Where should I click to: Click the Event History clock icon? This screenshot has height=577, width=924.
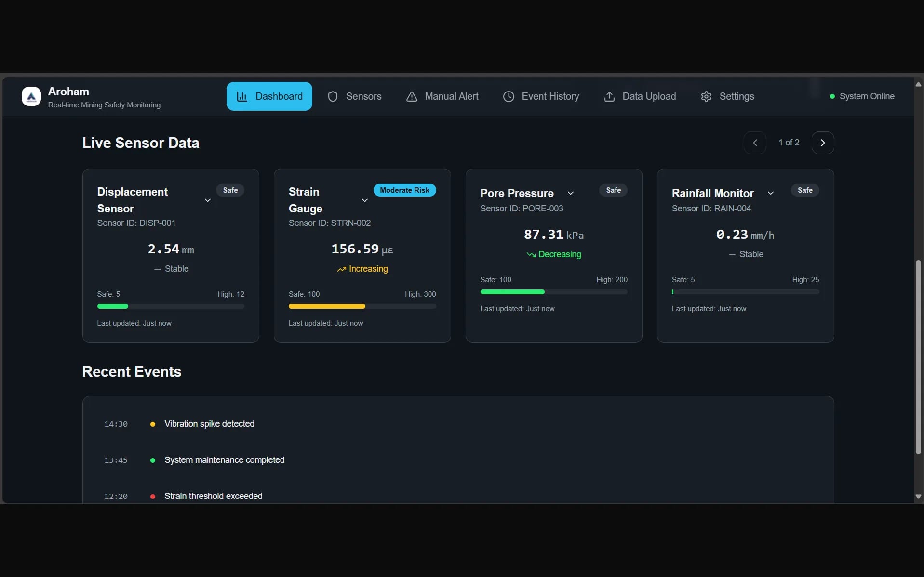point(509,96)
